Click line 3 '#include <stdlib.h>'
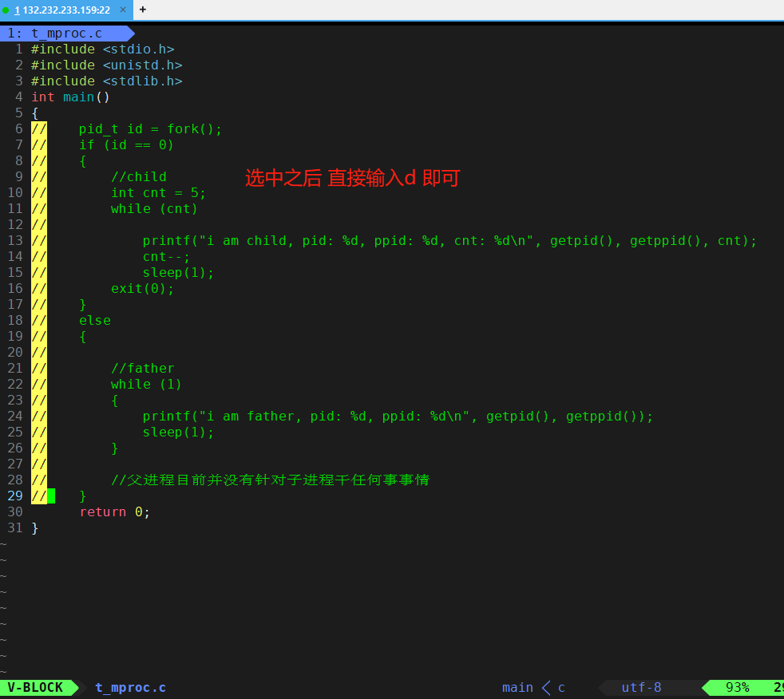 (106, 81)
